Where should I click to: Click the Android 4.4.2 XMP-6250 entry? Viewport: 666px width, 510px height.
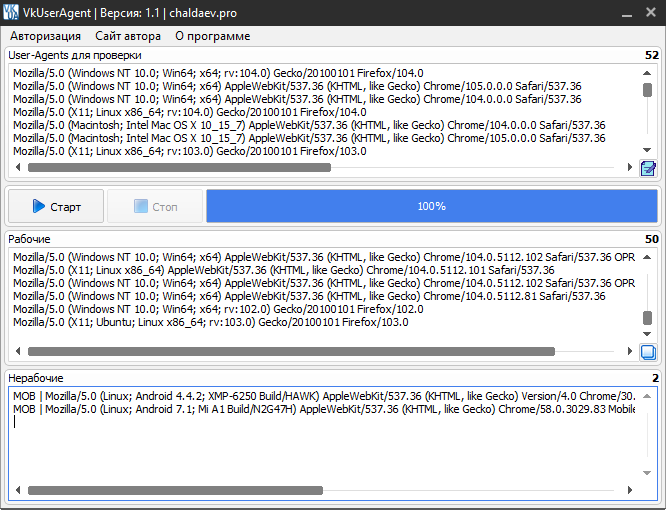[320, 396]
